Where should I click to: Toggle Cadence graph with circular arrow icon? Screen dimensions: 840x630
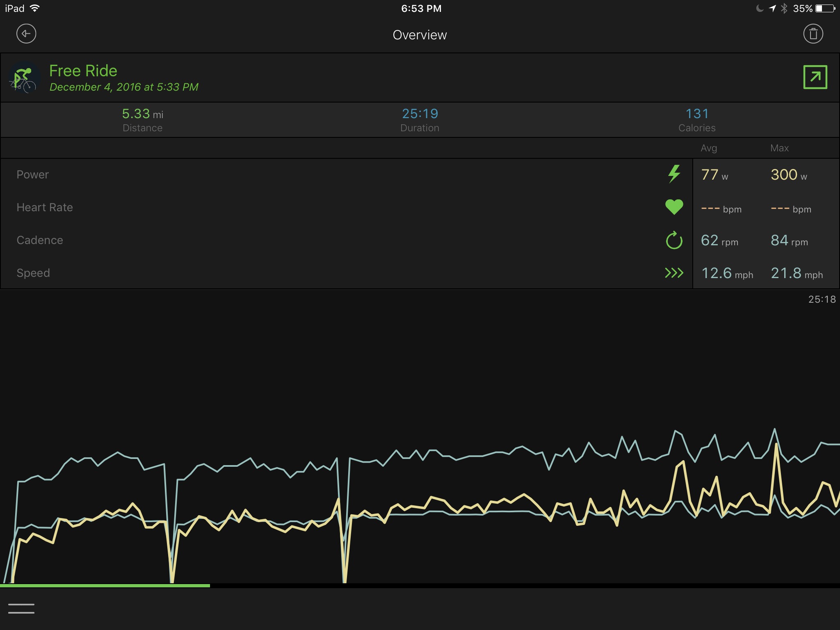tap(674, 240)
